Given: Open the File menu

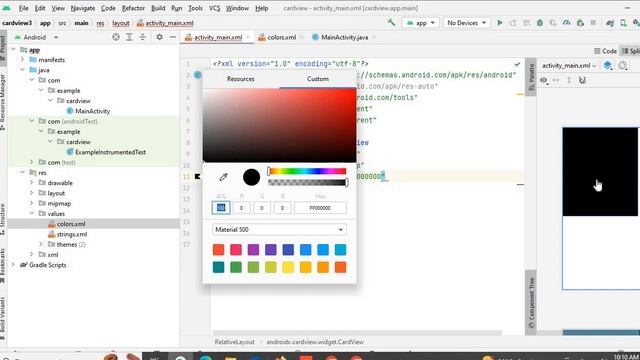Looking at the screenshot, I should point(24,8).
